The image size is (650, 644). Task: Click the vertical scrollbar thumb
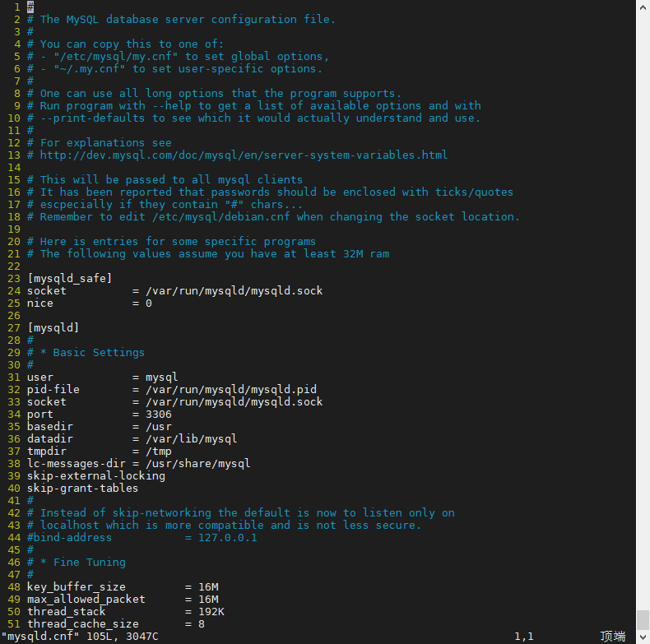tap(643, 620)
